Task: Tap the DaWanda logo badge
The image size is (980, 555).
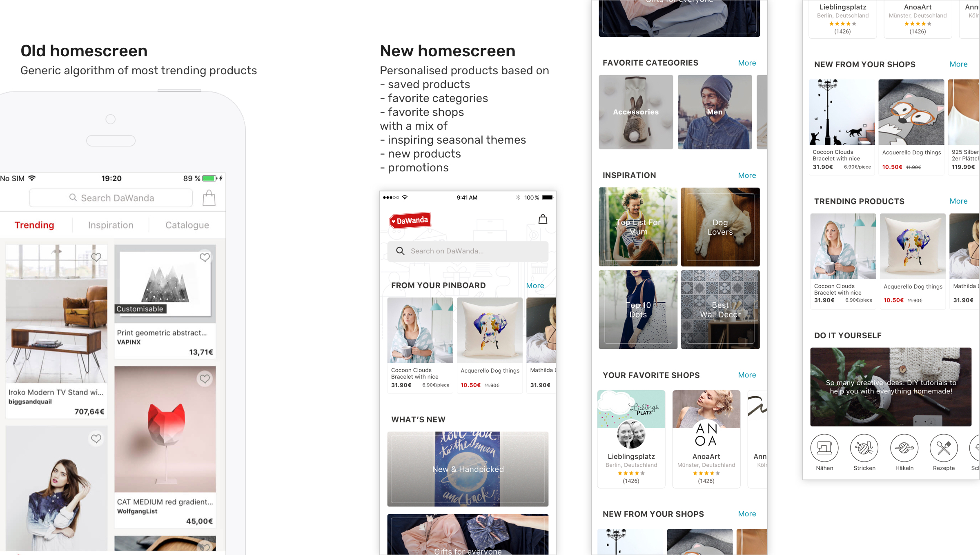Action: pyautogui.click(x=410, y=220)
